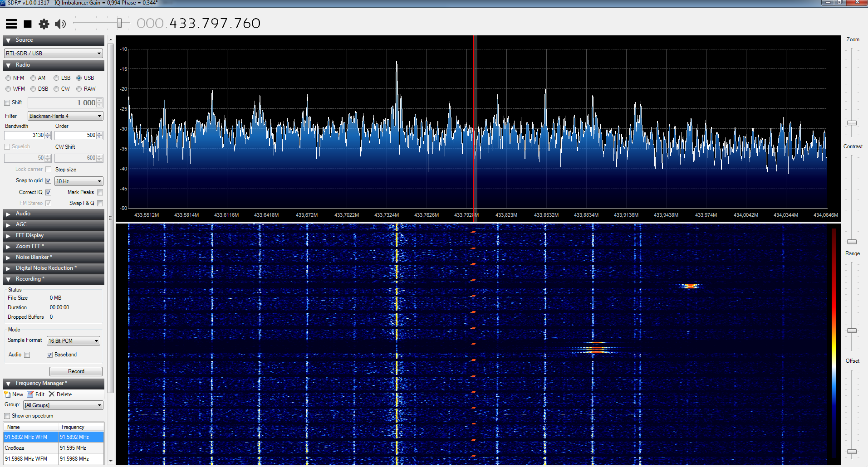Image resolution: width=868 pixels, height=467 pixels.
Task: Open the settings gear configuration
Action: (44, 24)
